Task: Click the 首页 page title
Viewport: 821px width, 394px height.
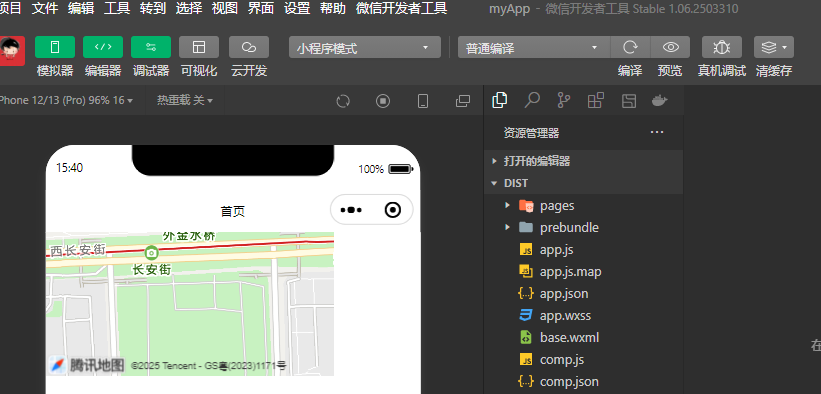Action: click(232, 211)
